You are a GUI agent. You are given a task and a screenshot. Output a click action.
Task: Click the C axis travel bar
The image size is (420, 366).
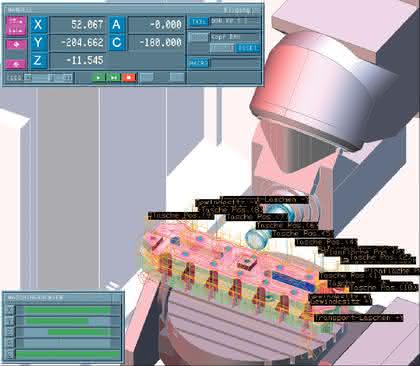[68, 354]
